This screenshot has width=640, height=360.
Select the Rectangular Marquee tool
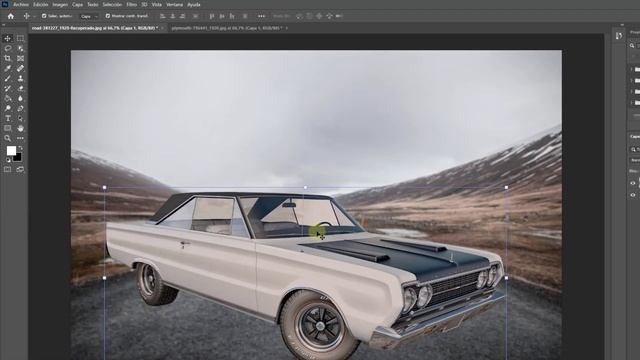click(20, 38)
